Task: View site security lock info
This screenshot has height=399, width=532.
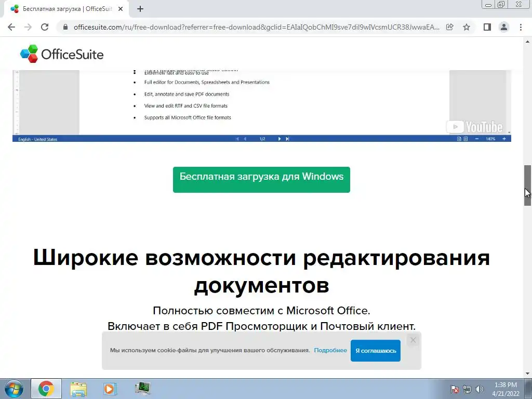Action: click(x=65, y=27)
